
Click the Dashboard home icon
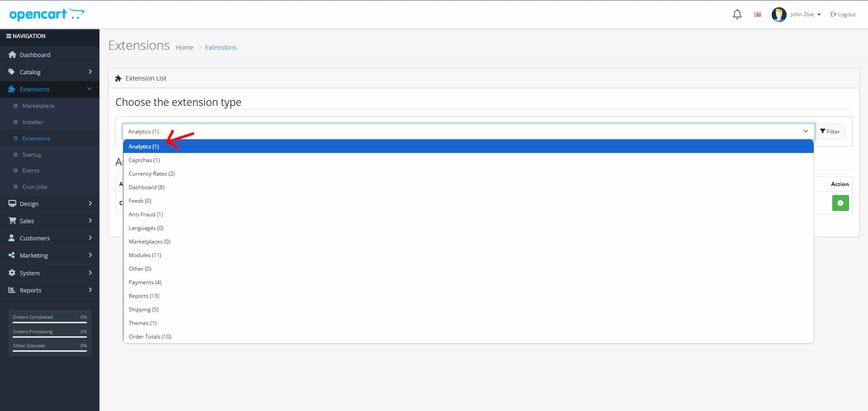coord(12,55)
